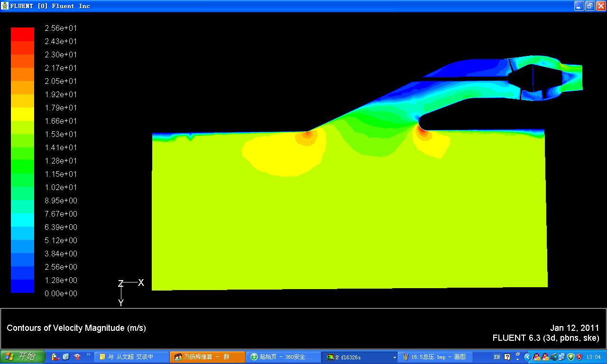Switch to the 360 browser 起始页 window
607x364 pixels.
[283, 357]
